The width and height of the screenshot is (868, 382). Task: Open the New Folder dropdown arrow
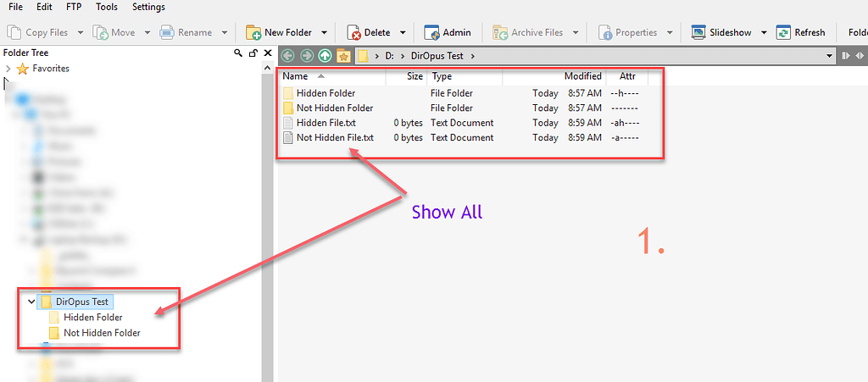pyautogui.click(x=325, y=32)
